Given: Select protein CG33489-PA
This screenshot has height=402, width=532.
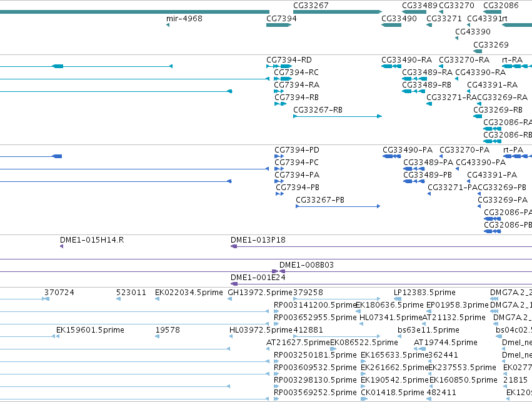Looking at the screenshot, I should (x=414, y=169).
